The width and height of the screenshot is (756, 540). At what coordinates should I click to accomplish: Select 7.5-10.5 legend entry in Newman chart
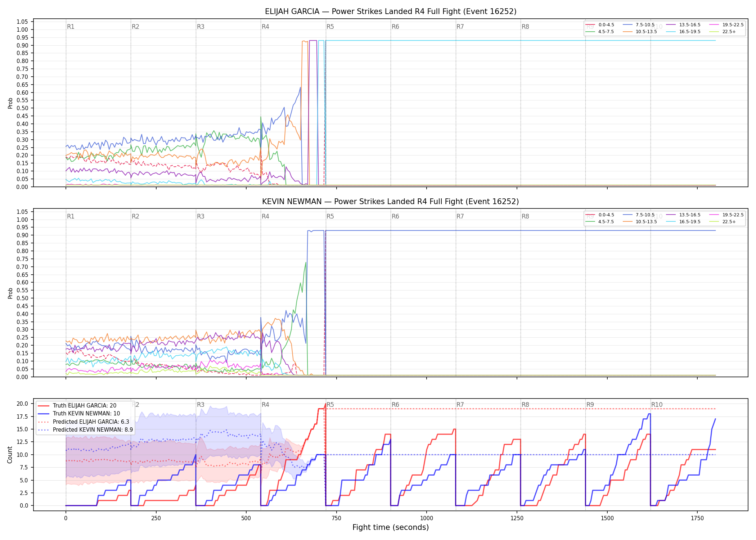(x=639, y=215)
